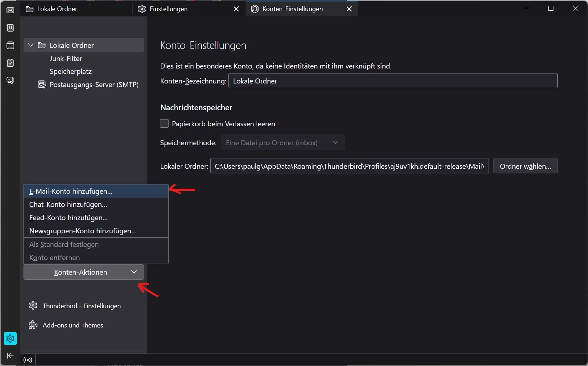This screenshot has height=366, width=588.
Task: Choose E-Mail-Konto hinzufügen menu entry
Action: [x=96, y=191]
